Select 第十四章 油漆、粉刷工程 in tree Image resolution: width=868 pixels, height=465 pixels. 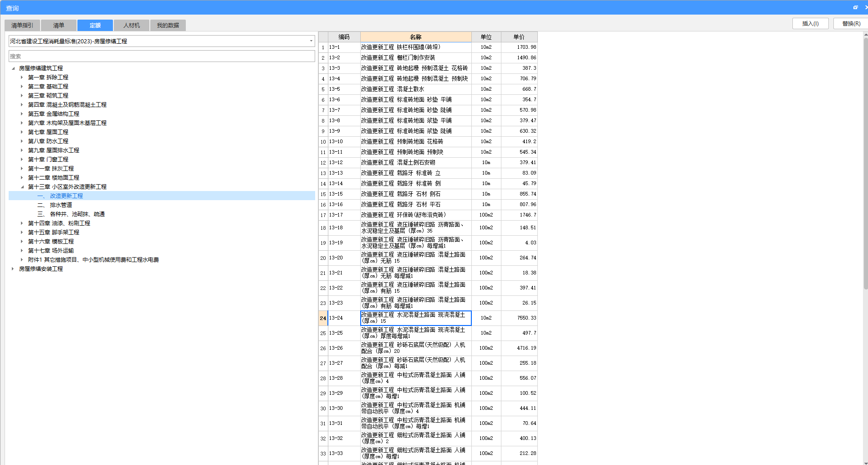(59, 223)
